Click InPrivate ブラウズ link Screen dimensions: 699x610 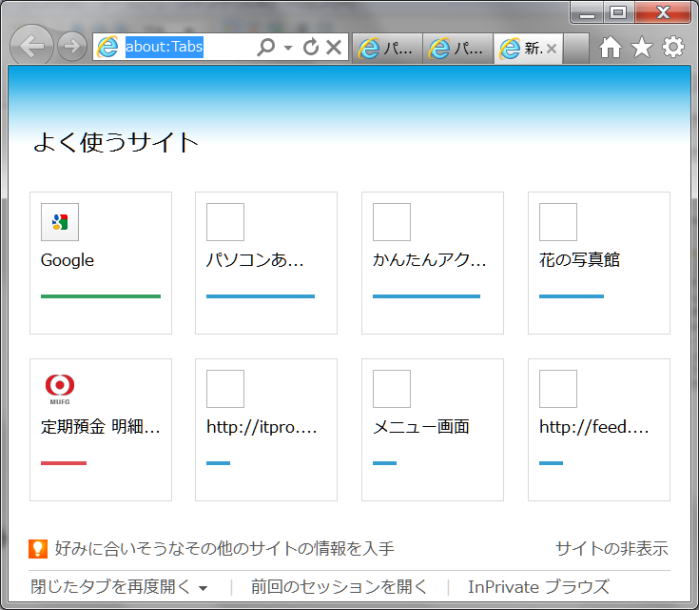(539, 587)
